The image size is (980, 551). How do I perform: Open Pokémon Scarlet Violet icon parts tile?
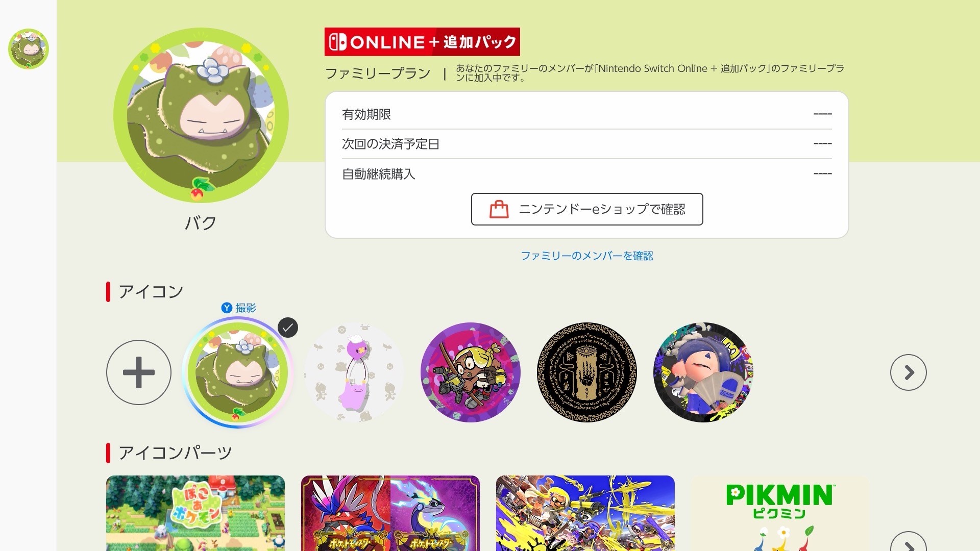390,513
